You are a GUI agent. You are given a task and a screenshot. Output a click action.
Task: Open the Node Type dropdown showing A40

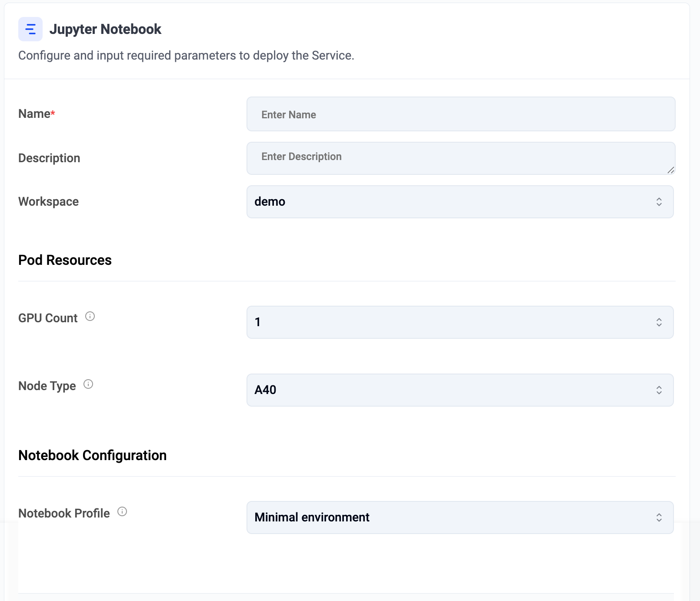[x=460, y=390]
